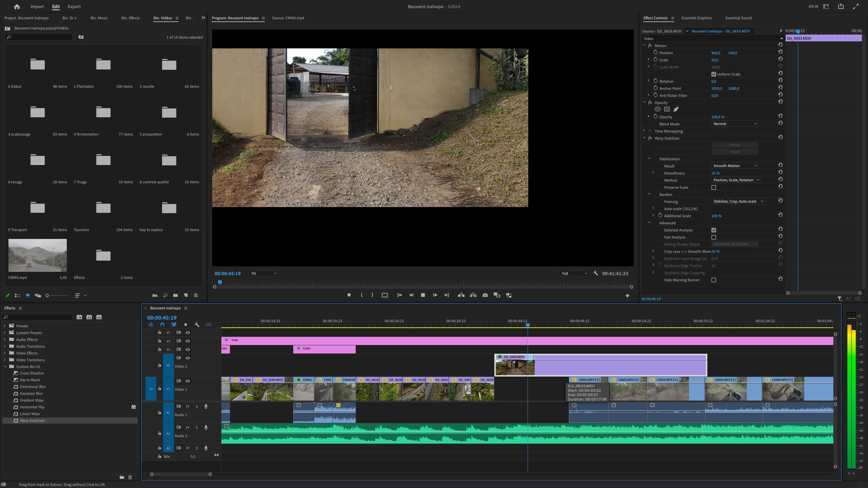The image size is (868, 488).
Task: Click the Home icon in top bar
Action: (x=17, y=6)
